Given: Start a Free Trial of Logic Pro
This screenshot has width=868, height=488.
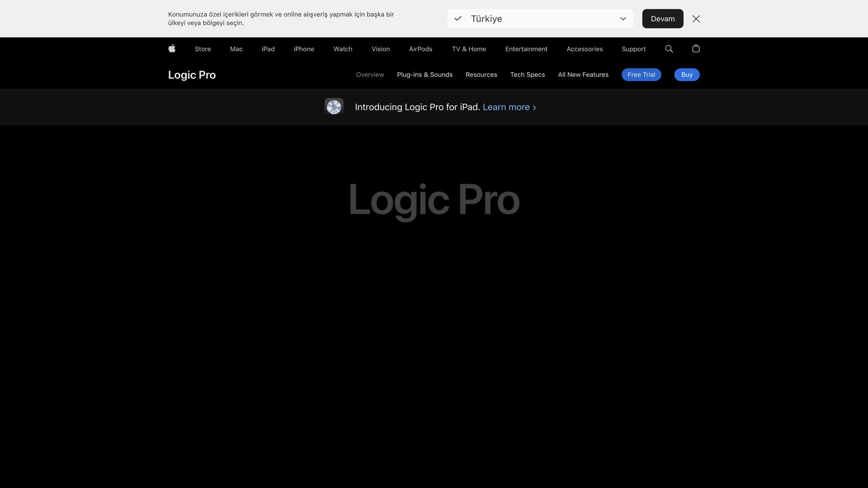Looking at the screenshot, I should pos(641,75).
